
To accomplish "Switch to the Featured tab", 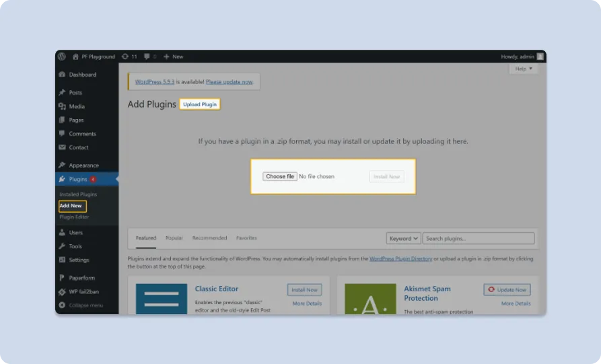I will click(x=146, y=238).
